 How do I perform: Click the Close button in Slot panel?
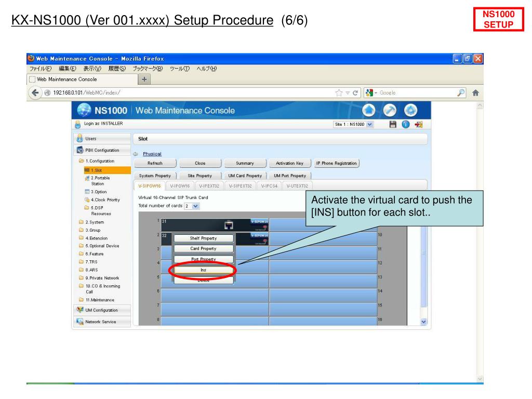click(x=200, y=163)
